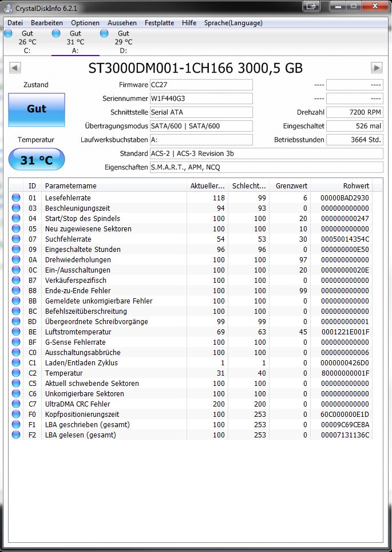
Task: Click status icon of Befehlszeitüberschreitung row
Action: [x=16, y=311]
